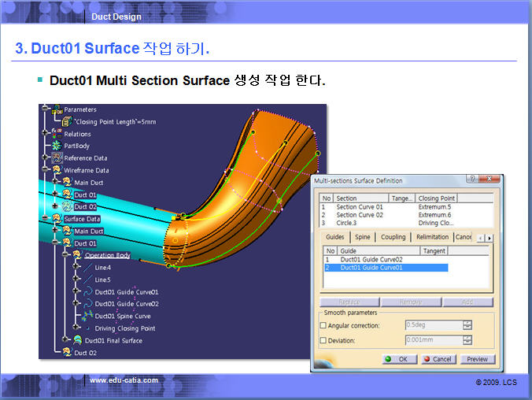Enable the Deviation checkbox
Viewport: 532px width, 400px height.
323,340
